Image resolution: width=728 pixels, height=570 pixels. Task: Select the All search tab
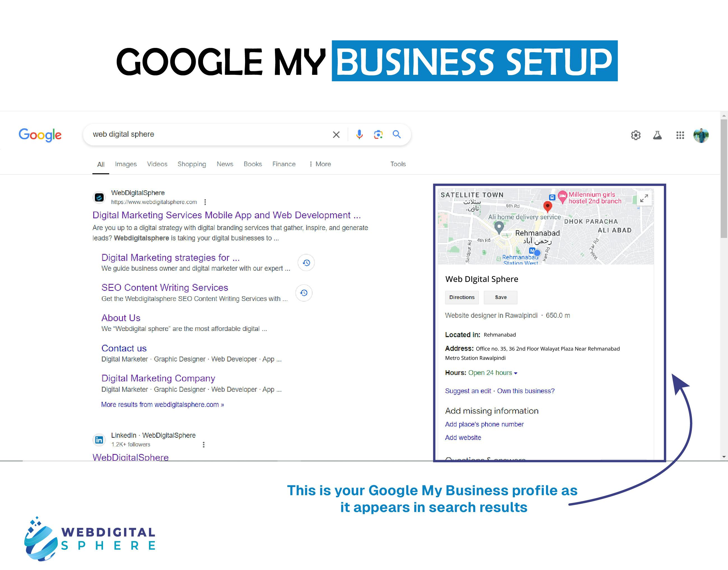pyautogui.click(x=101, y=164)
